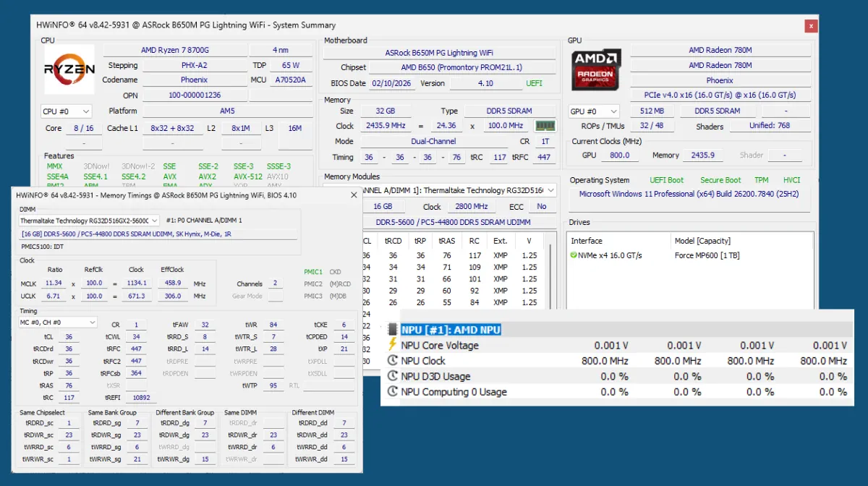The height and width of the screenshot is (486, 868).
Task: Click the tRP column header in modules table
Action: click(x=420, y=241)
